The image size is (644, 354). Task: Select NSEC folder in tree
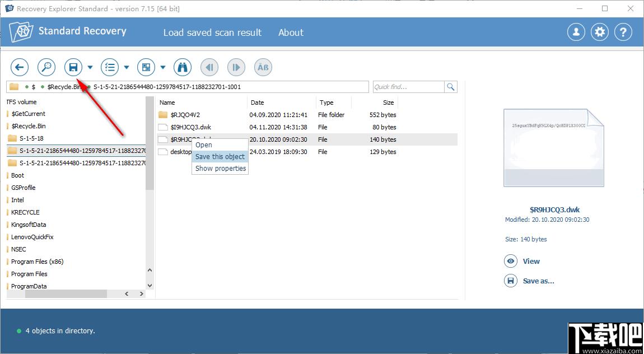pyautogui.click(x=18, y=249)
